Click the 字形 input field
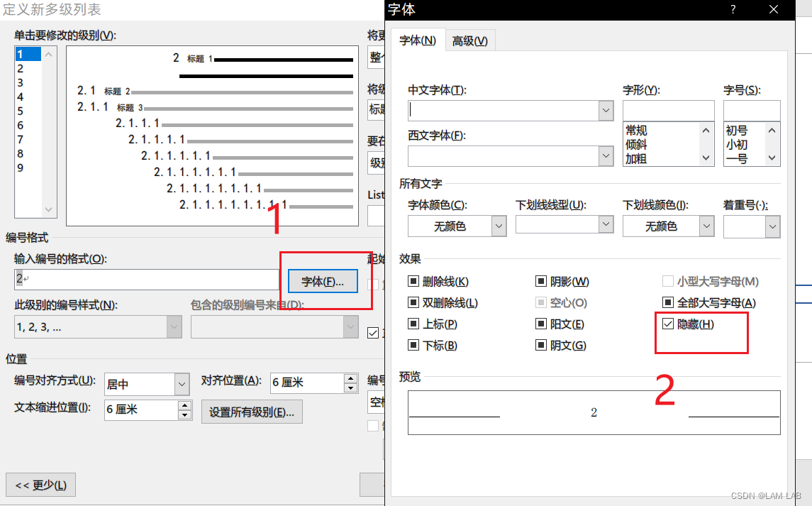812x506 pixels. [669, 111]
